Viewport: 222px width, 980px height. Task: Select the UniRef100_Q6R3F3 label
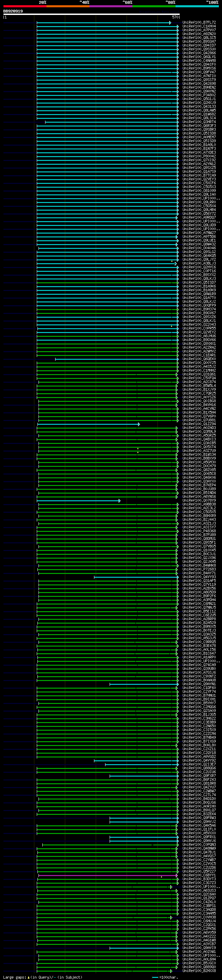coord(199,126)
